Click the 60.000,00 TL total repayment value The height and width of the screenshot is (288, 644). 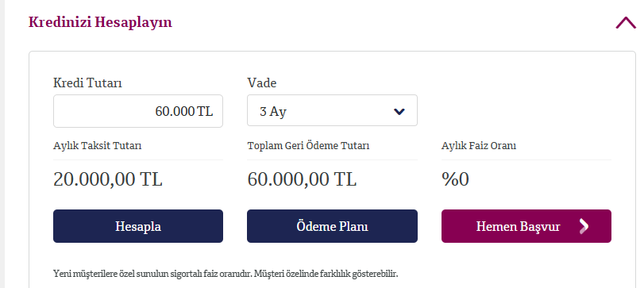point(302,179)
